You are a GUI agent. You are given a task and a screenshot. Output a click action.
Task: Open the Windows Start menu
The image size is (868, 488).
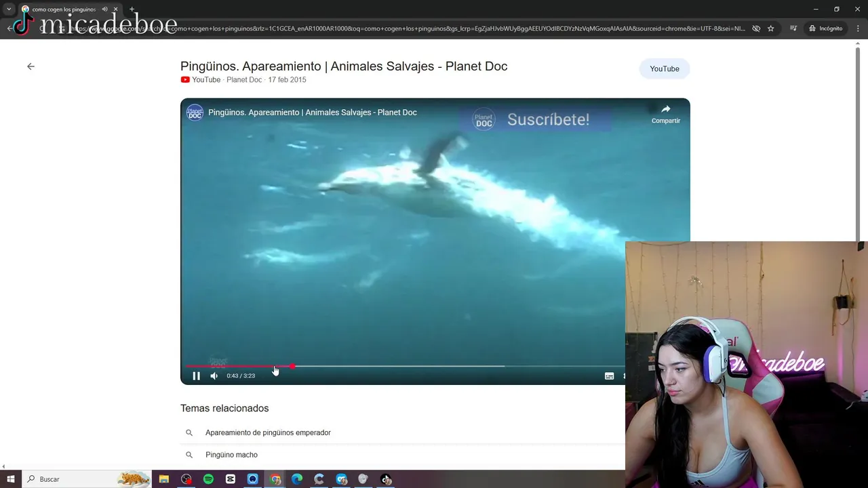11,479
